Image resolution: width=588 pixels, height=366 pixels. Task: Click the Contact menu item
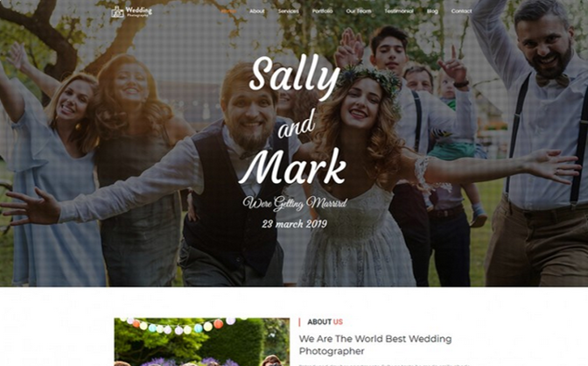pos(462,11)
